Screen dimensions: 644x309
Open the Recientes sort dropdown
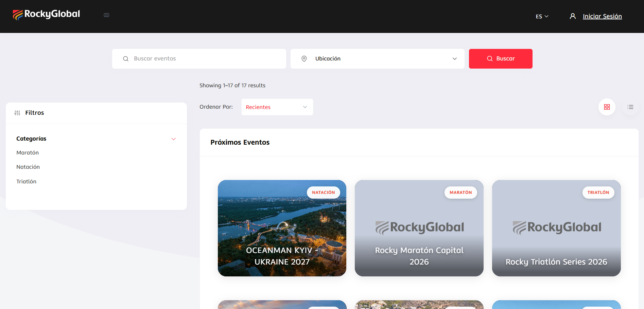(277, 107)
